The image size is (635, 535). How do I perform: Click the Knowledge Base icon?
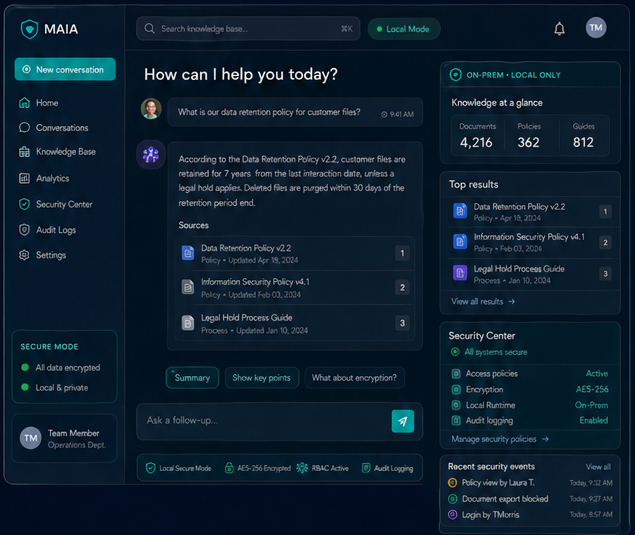tap(24, 152)
